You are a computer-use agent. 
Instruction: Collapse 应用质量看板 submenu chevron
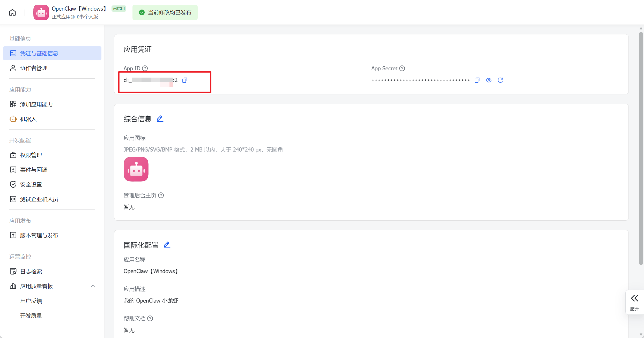click(x=93, y=286)
